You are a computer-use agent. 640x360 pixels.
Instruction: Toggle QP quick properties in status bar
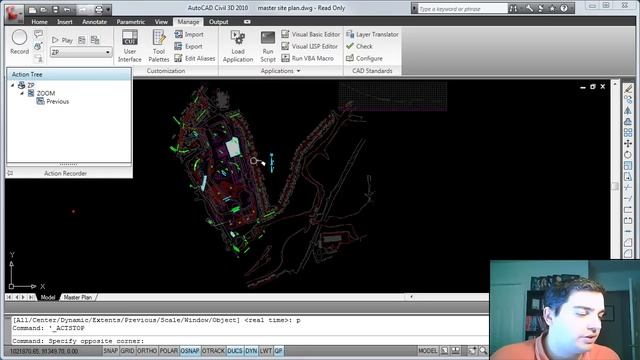pyautogui.click(x=278, y=351)
